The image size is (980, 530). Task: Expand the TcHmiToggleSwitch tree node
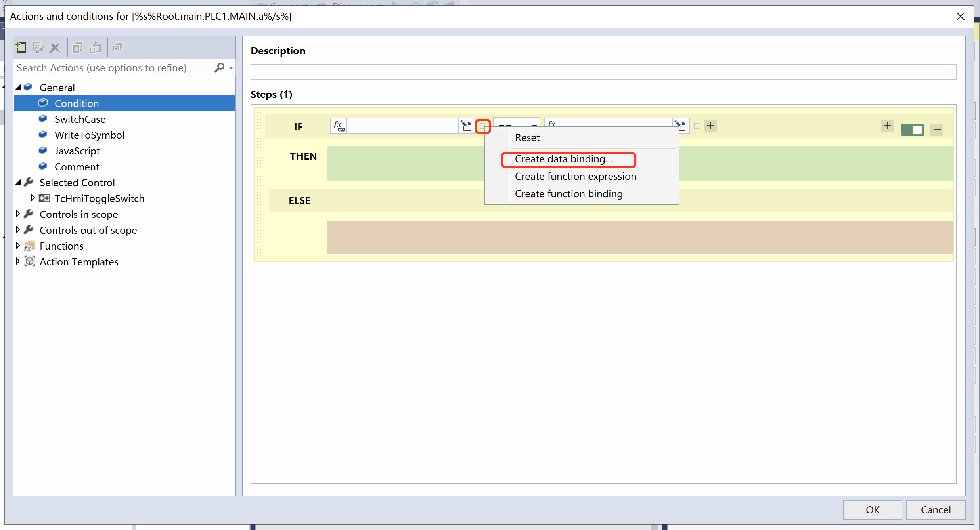tap(33, 198)
